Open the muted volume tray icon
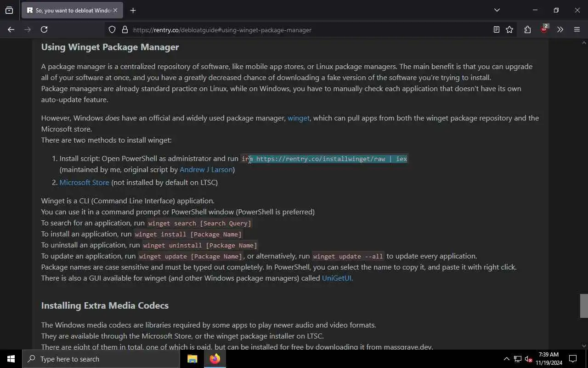The width and height of the screenshot is (588, 368). (x=528, y=359)
